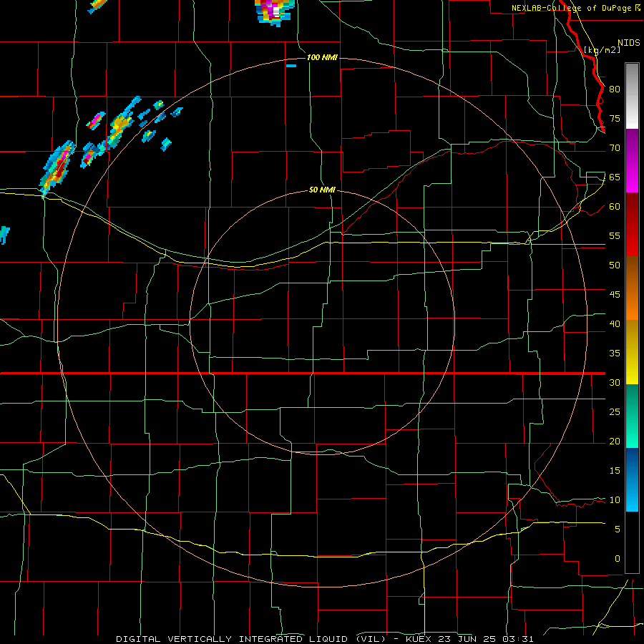Viewport: 644px width, 644px height.
Task: Click the 30 value on color scale
Action: [615, 382]
